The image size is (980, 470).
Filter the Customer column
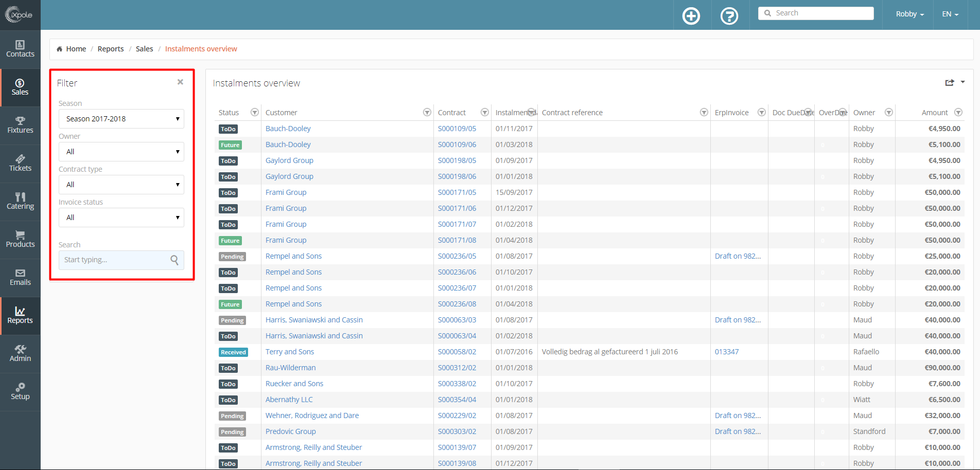pyautogui.click(x=427, y=112)
